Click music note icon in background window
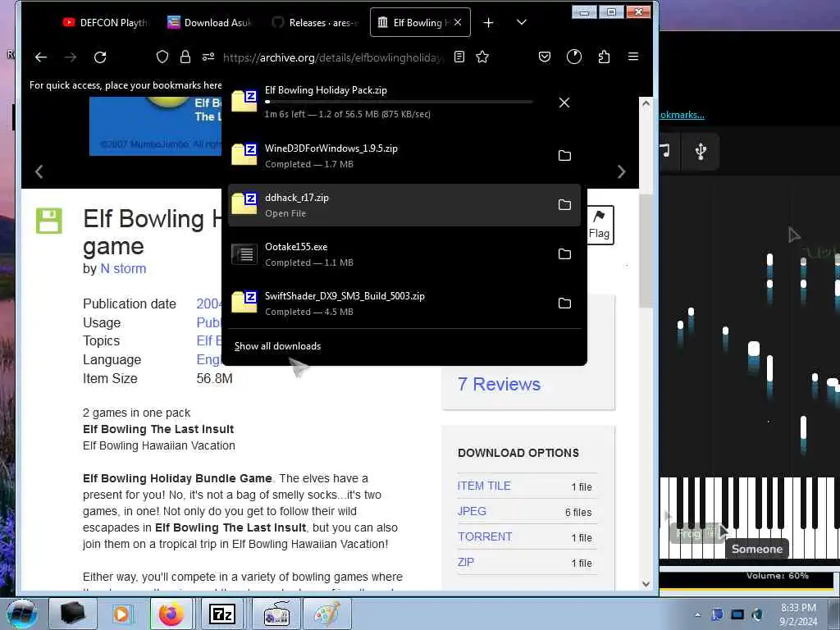840x630 pixels. (664, 150)
